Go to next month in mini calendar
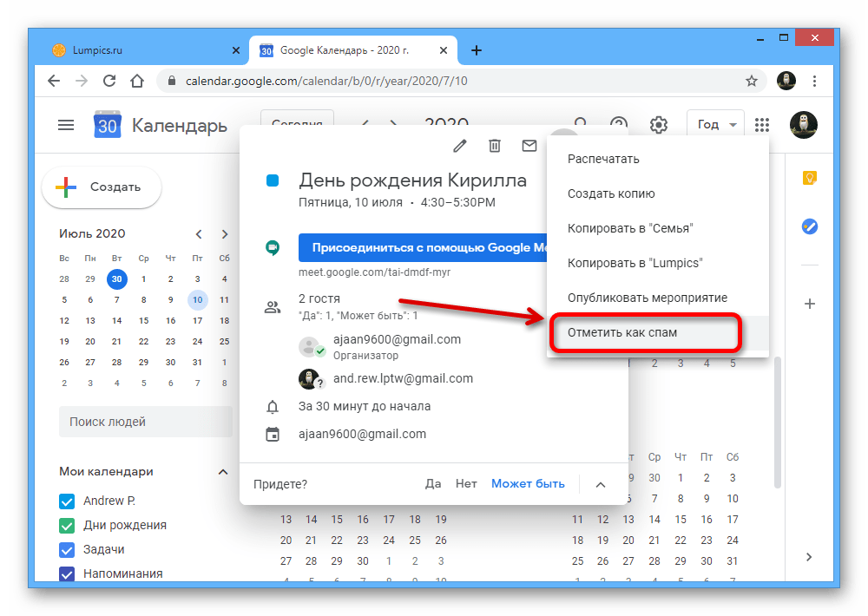Image resolution: width=868 pixels, height=616 pixels. (224, 234)
